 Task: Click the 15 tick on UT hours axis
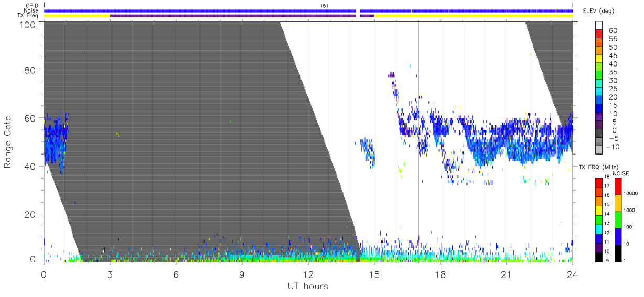[x=374, y=274]
